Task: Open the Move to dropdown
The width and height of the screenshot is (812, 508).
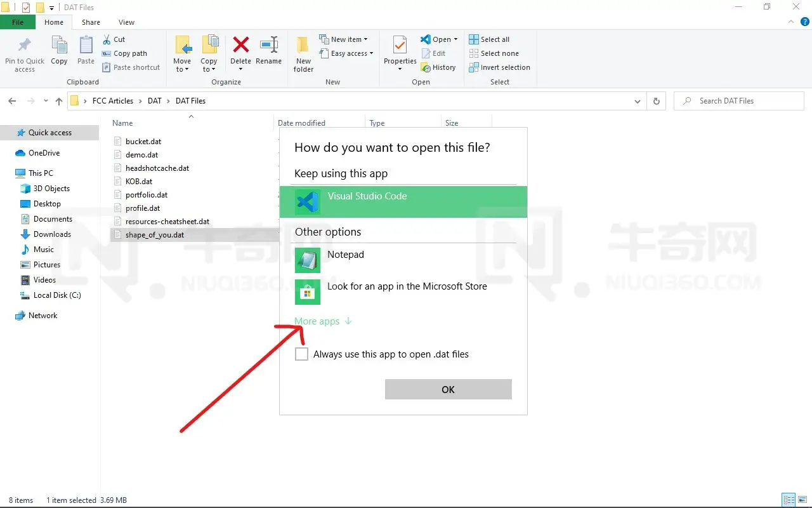Action: pyautogui.click(x=182, y=54)
